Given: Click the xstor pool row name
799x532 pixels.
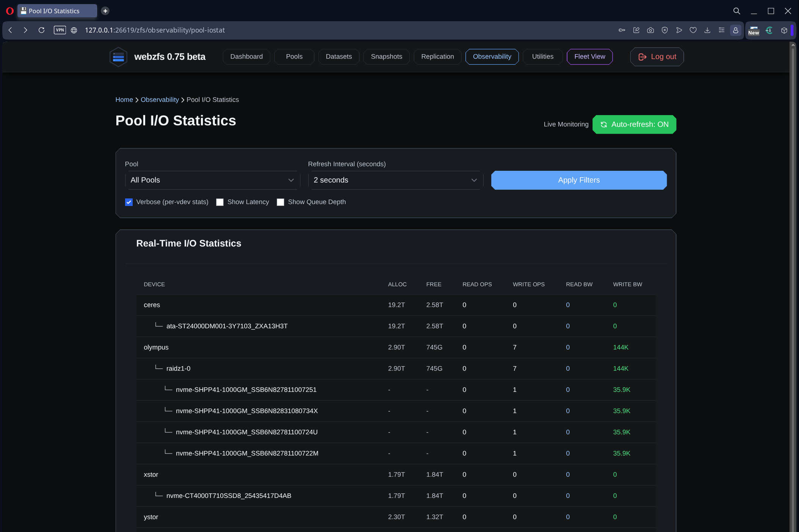Looking at the screenshot, I should (x=151, y=475).
